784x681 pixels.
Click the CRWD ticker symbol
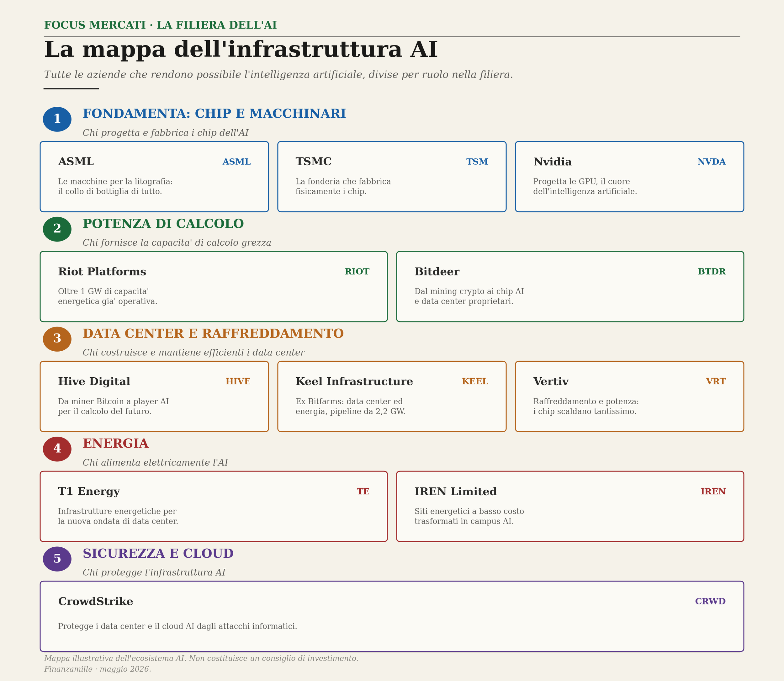click(710, 602)
